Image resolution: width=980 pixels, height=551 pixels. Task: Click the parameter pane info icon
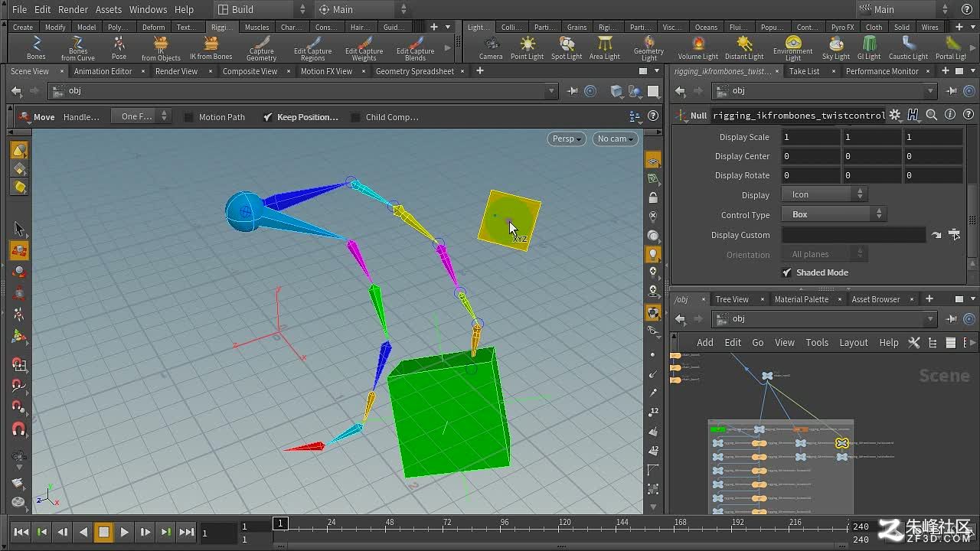tap(950, 115)
